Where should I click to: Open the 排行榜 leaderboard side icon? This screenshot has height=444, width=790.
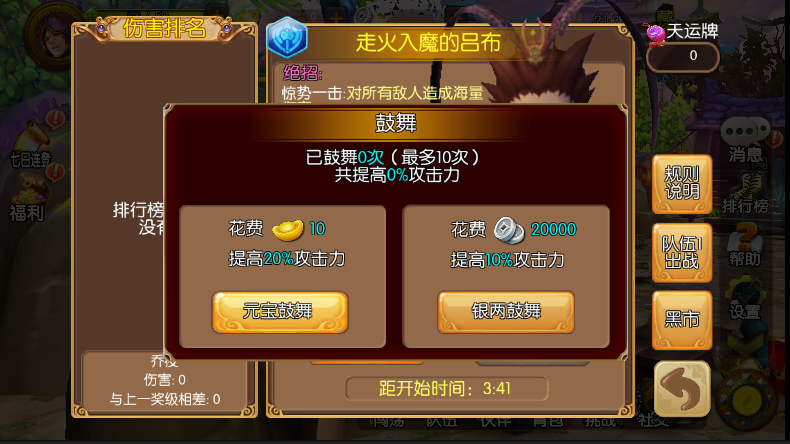pyautogui.click(x=745, y=193)
